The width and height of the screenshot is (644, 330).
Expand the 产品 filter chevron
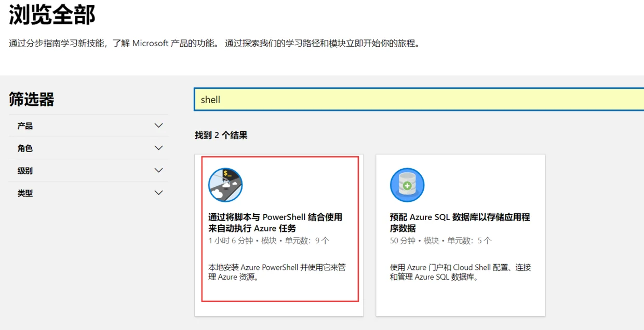point(159,126)
